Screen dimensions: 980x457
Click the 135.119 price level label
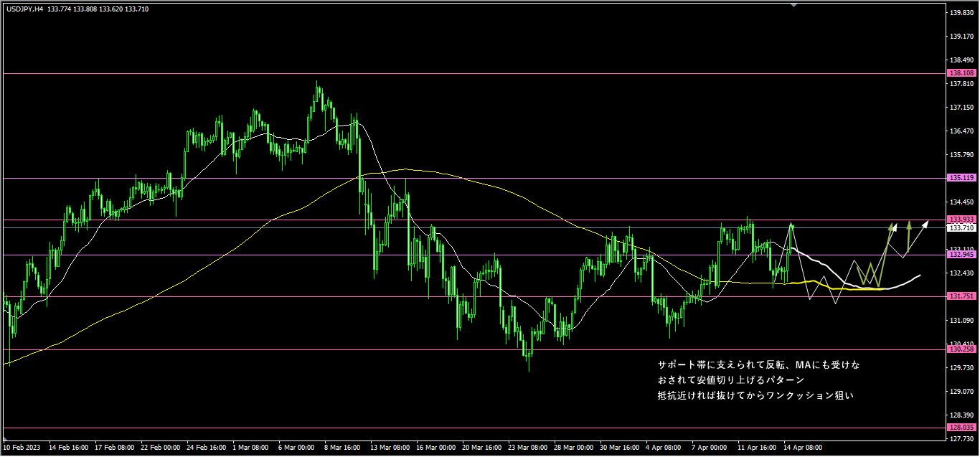[x=960, y=177]
